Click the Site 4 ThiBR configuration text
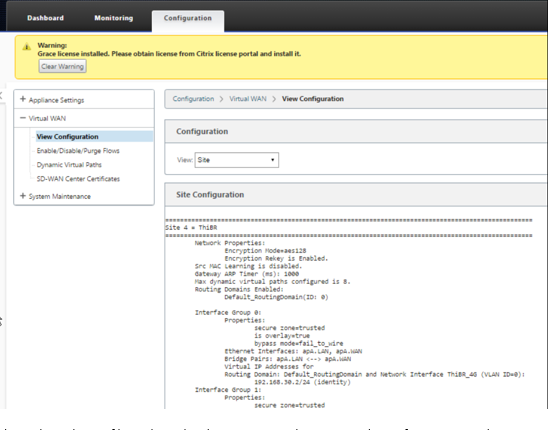This screenshot has width=548, height=430. click(191, 228)
